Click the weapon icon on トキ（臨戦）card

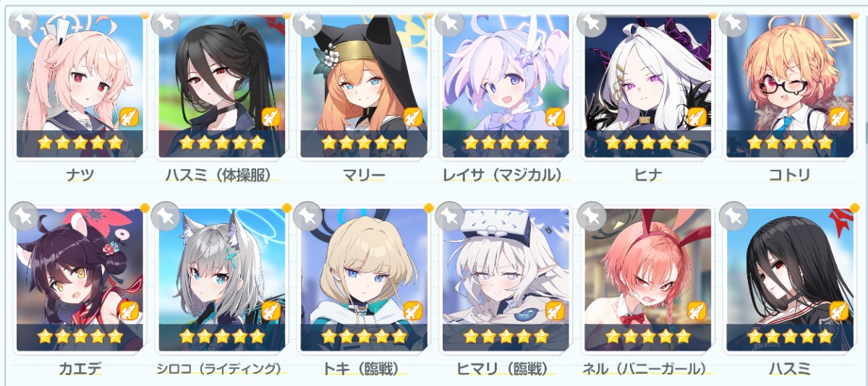click(x=412, y=311)
